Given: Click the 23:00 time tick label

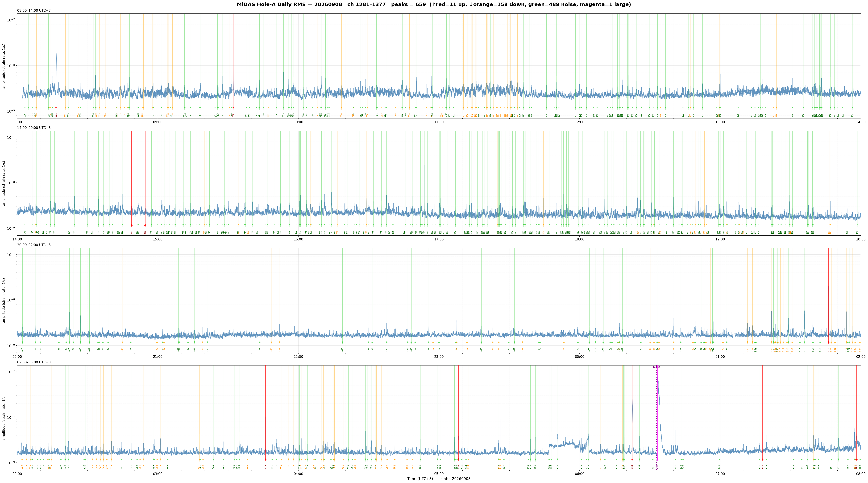Looking at the screenshot, I should tap(439, 357).
